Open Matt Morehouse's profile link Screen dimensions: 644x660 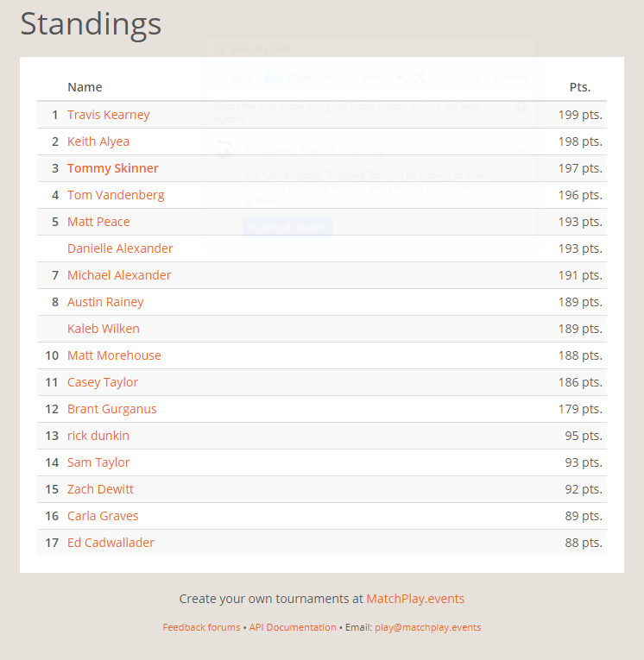[114, 355]
